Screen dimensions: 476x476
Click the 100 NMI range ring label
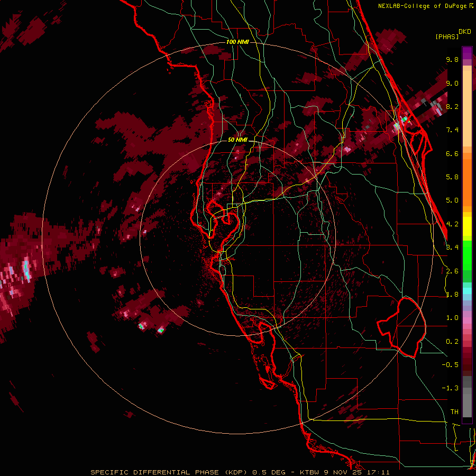click(x=237, y=42)
